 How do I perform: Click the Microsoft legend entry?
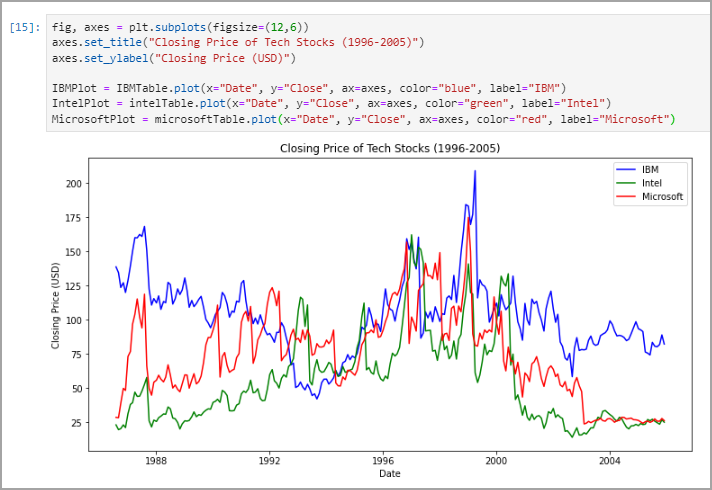coord(662,197)
